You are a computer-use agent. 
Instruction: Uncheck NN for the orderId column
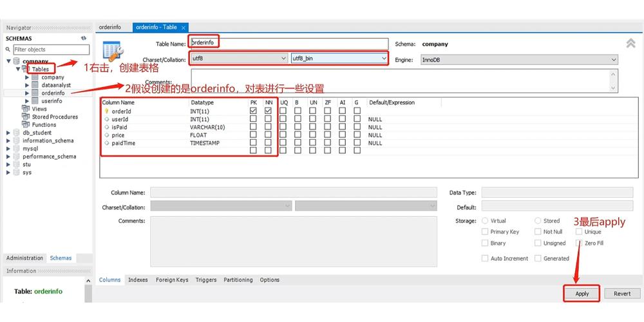(x=268, y=111)
